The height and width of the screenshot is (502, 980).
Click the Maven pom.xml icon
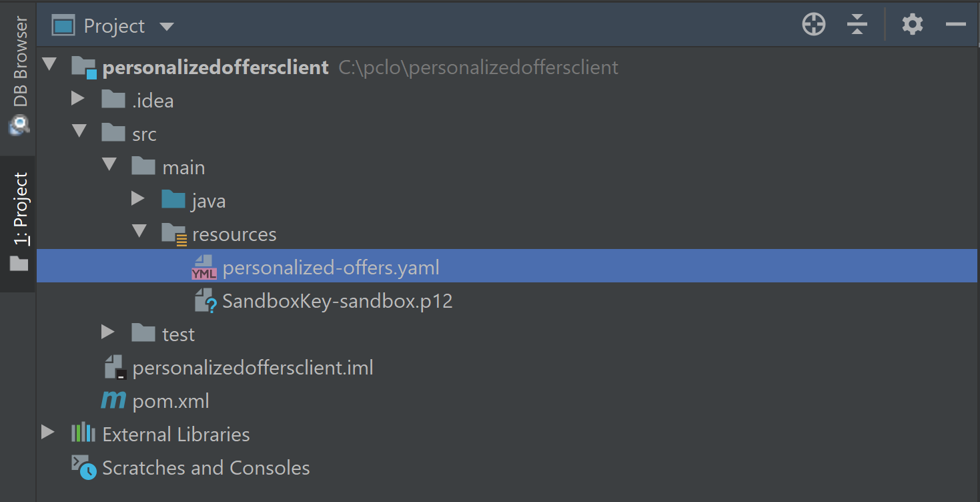(x=113, y=401)
